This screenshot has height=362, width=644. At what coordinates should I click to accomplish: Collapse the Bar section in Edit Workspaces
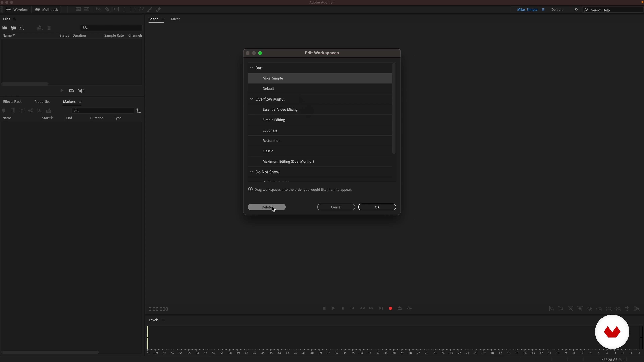(x=252, y=68)
